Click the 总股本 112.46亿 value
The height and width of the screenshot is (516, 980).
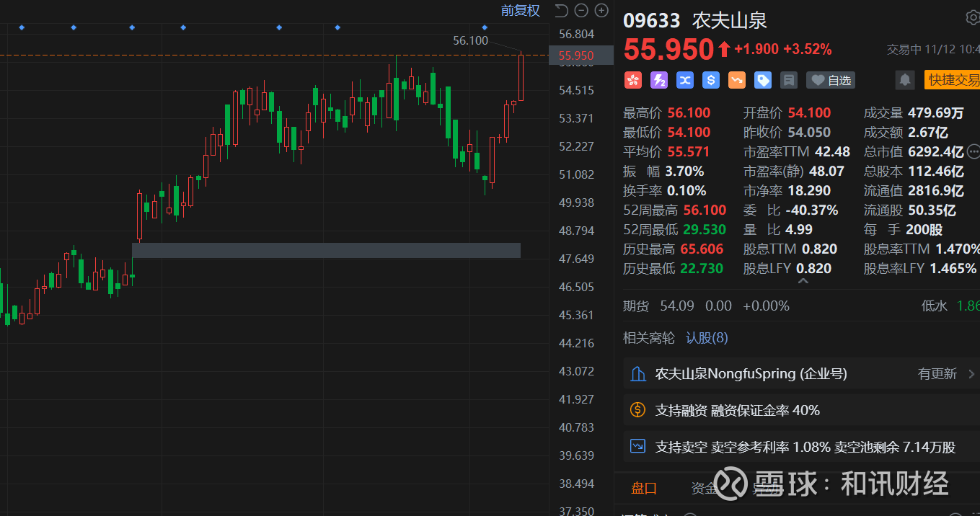click(936, 171)
